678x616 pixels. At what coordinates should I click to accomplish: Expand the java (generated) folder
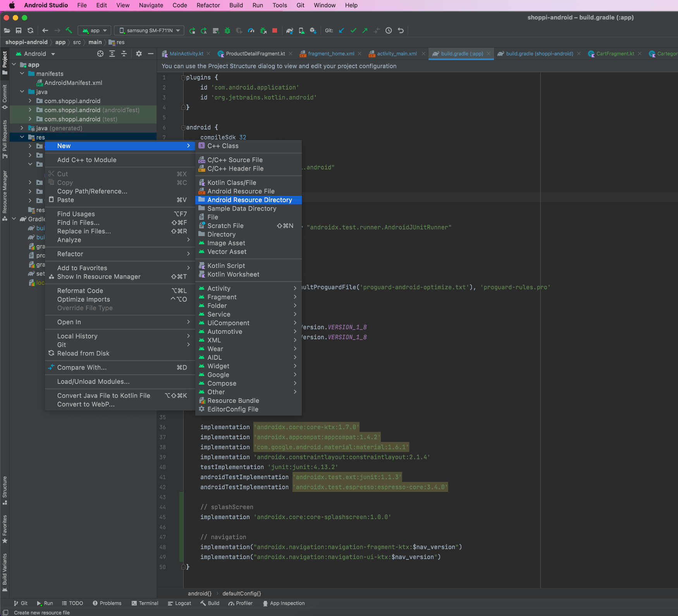point(22,128)
